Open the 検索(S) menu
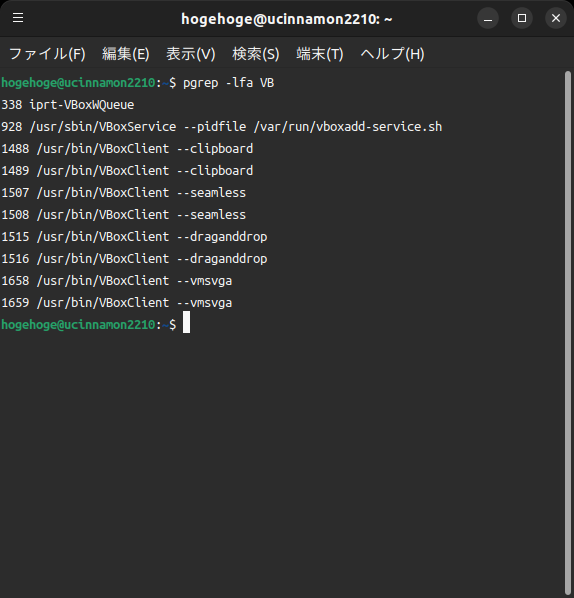574x598 pixels. 256,54
